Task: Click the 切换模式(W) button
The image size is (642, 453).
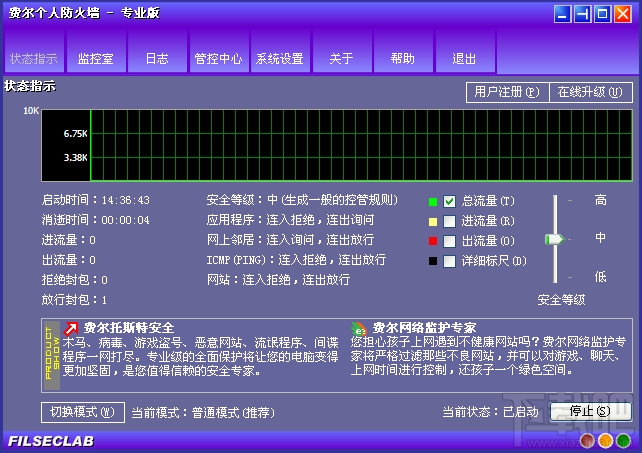Action: 83,412
